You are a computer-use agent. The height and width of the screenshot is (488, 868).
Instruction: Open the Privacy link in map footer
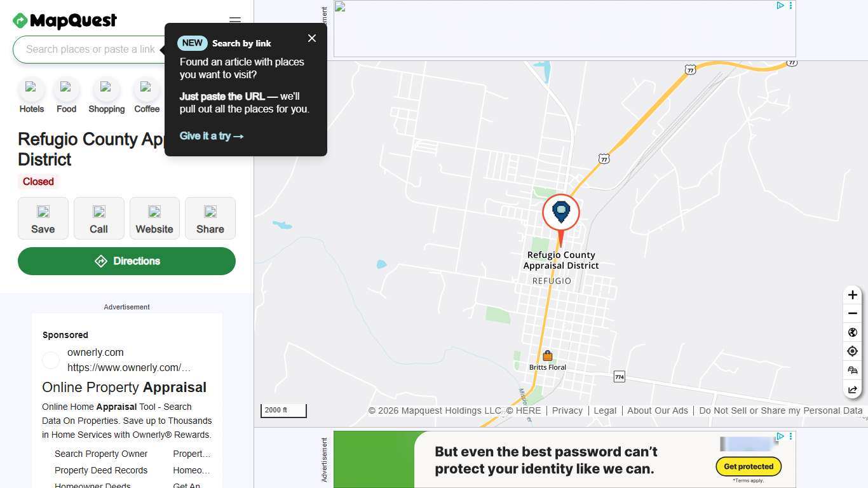pyautogui.click(x=567, y=410)
